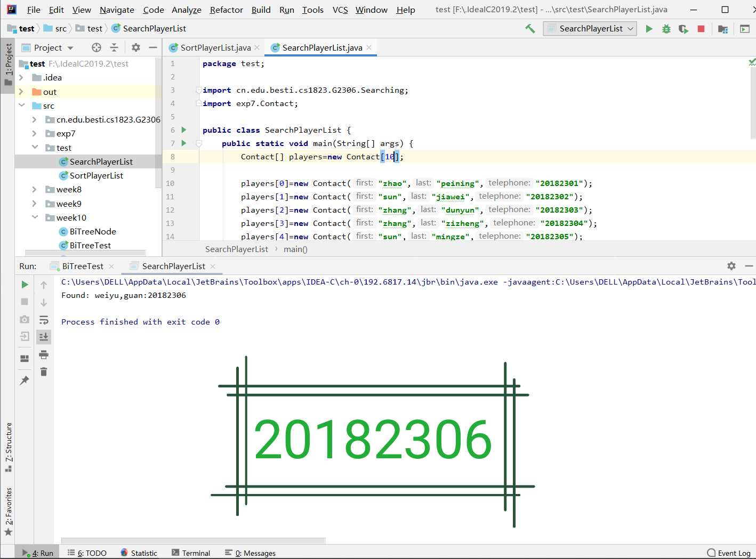Expand the .idea folder

click(21, 78)
